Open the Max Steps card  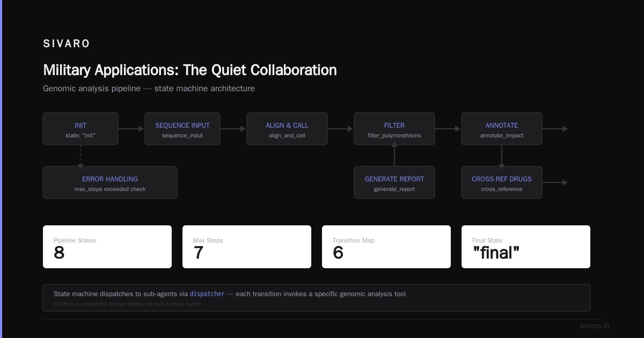(247, 247)
